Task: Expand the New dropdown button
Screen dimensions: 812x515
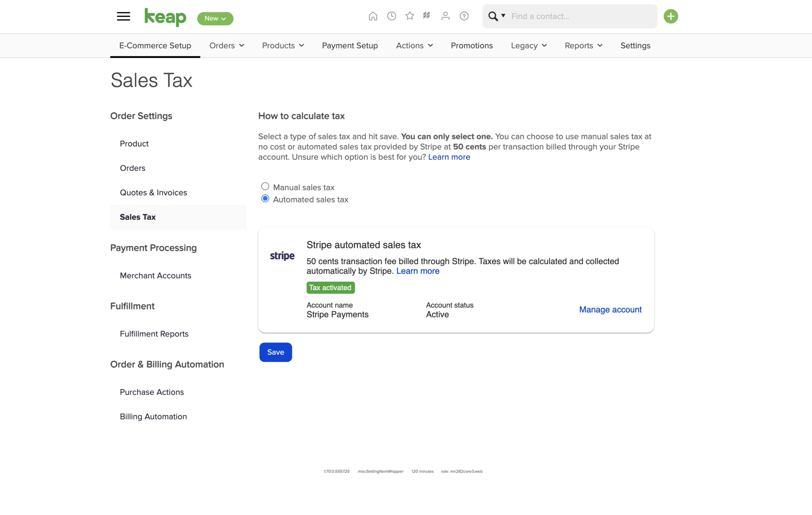Action: point(215,19)
